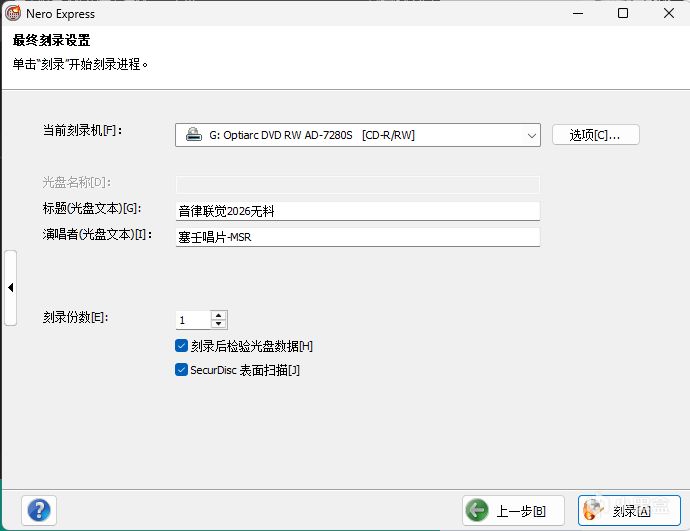Open the blue question mark help button

(x=39, y=510)
